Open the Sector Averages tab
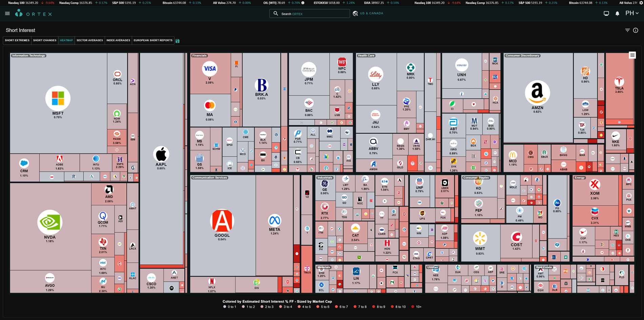This screenshot has height=320, width=644. [x=89, y=40]
